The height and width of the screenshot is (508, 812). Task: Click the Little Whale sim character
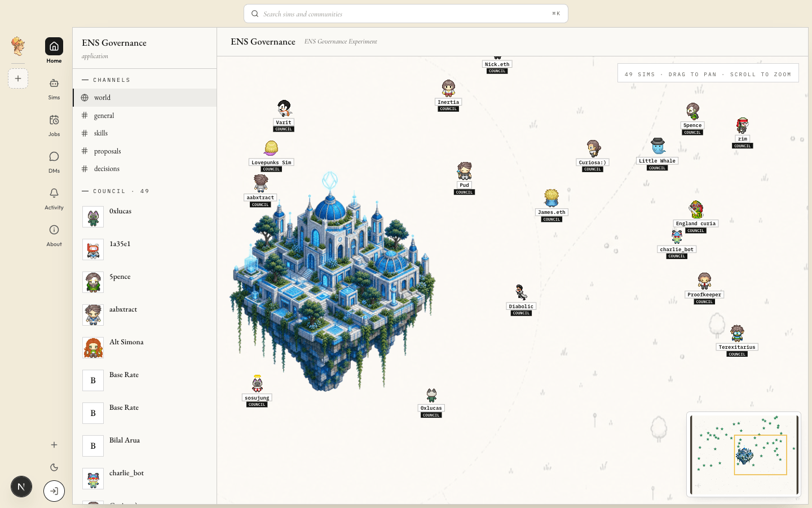(657, 147)
